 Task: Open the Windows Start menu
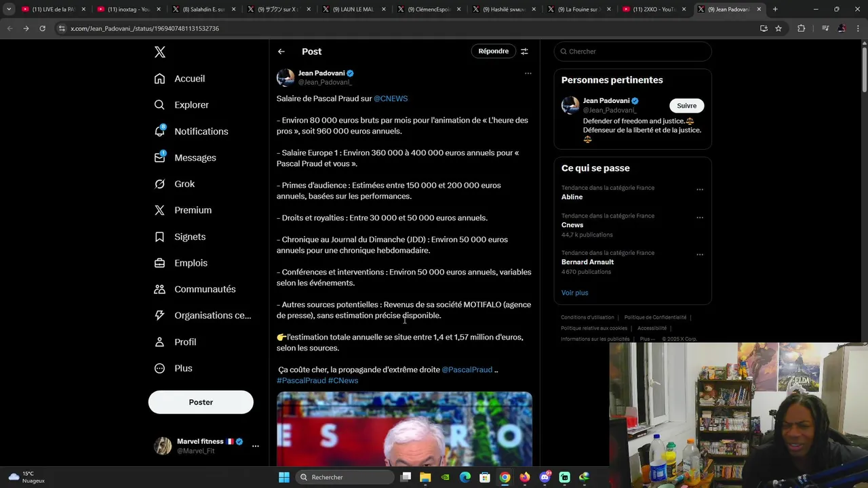(x=284, y=477)
